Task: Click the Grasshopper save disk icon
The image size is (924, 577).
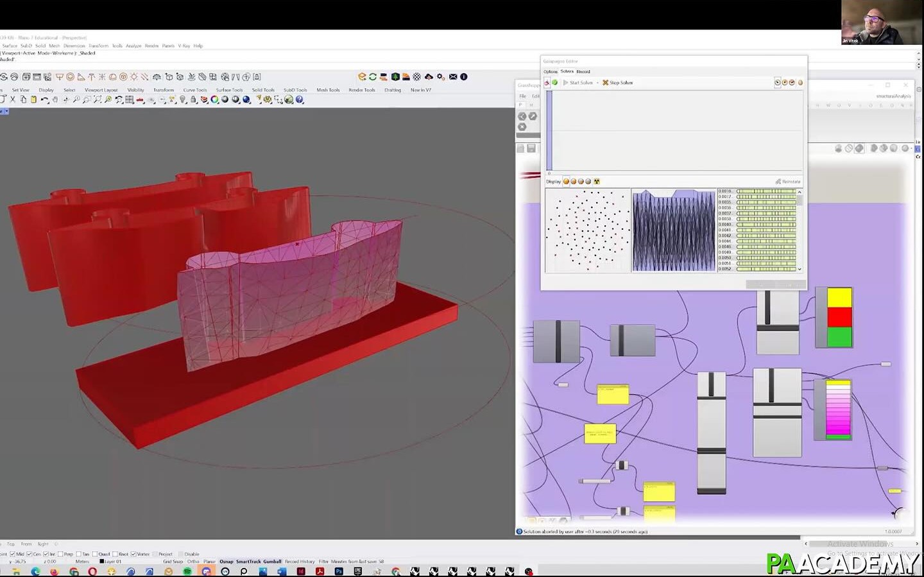Action: pyautogui.click(x=531, y=148)
